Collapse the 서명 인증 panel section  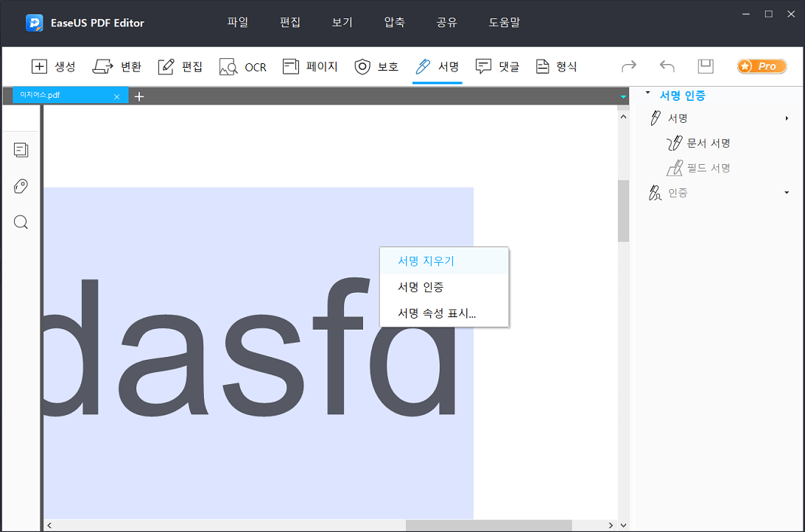click(648, 93)
